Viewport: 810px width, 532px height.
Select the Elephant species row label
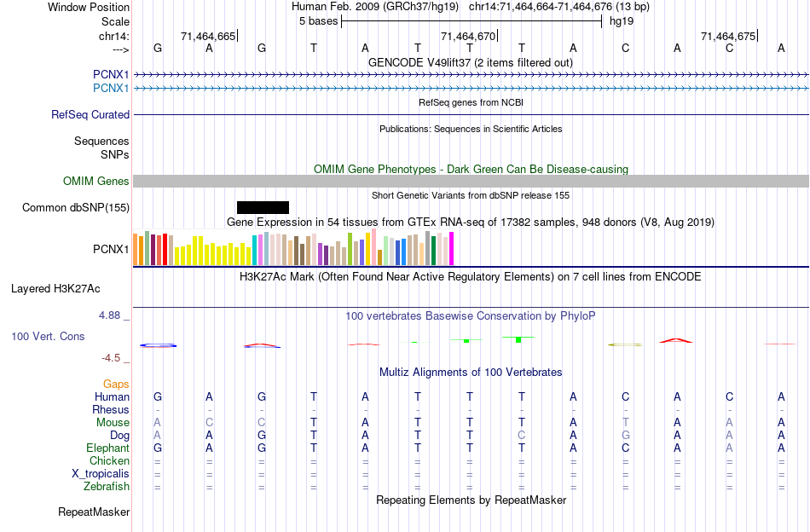(107, 448)
